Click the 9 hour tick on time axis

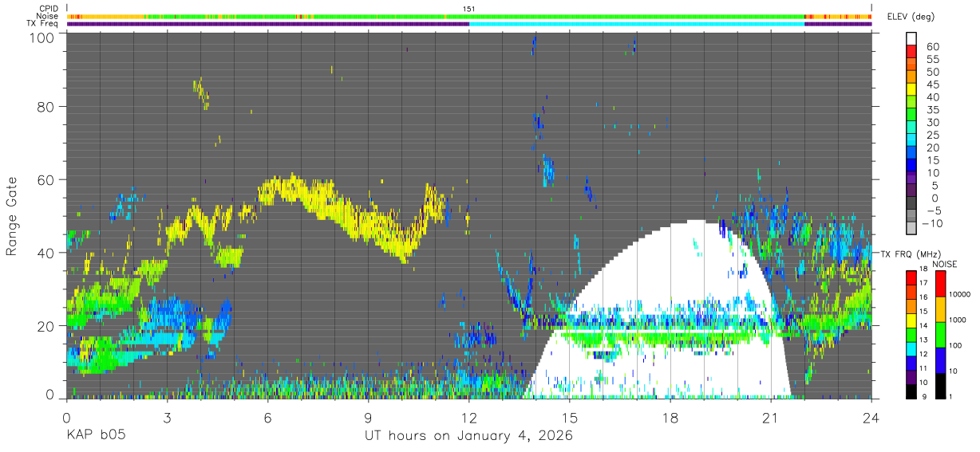coord(368,417)
